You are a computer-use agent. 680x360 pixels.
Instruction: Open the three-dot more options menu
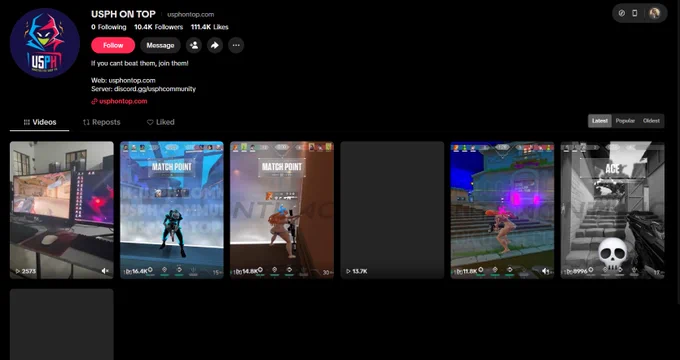tap(236, 45)
